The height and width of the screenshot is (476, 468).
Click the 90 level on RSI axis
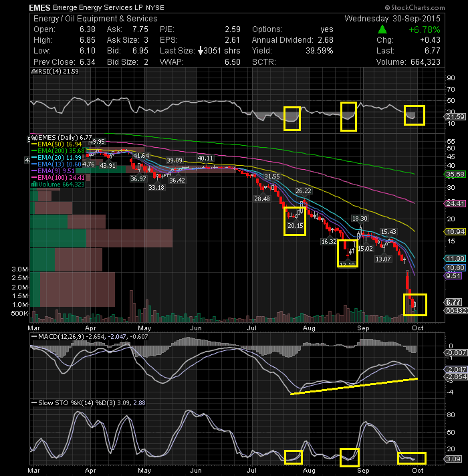click(x=451, y=78)
